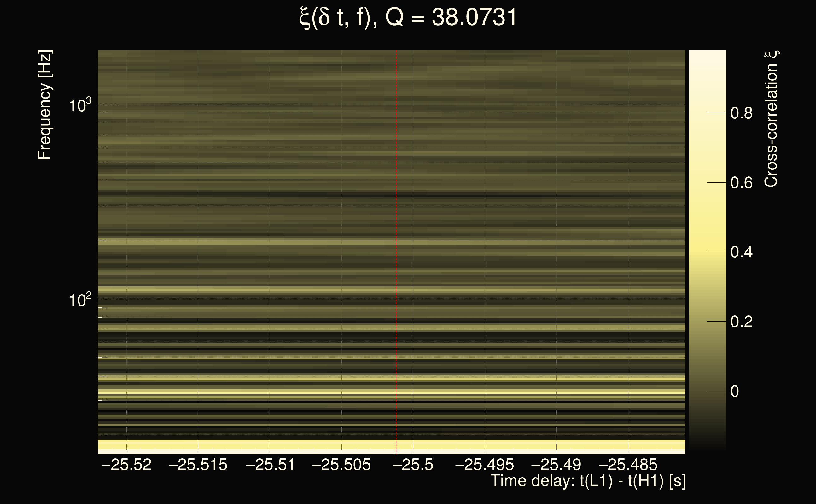Click the 0 tick label on colorbar

(735, 391)
